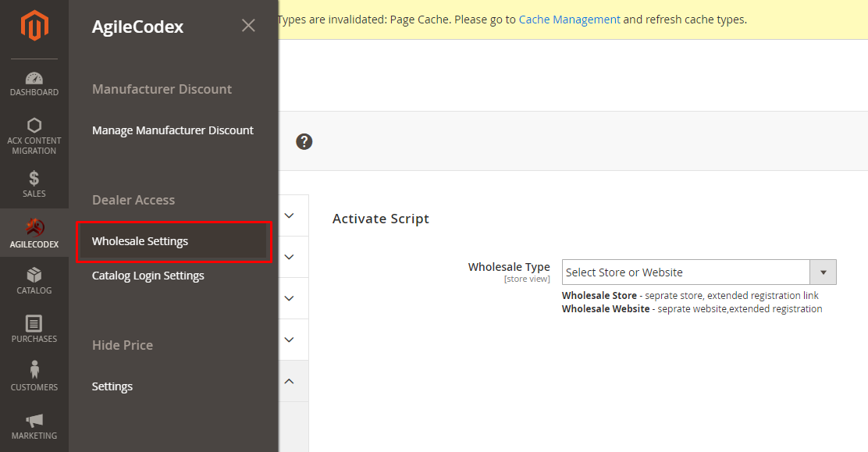Open Settings under Hide Price
Image resolution: width=868 pixels, height=452 pixels.
pyautogui.click(x=112, y=386)
